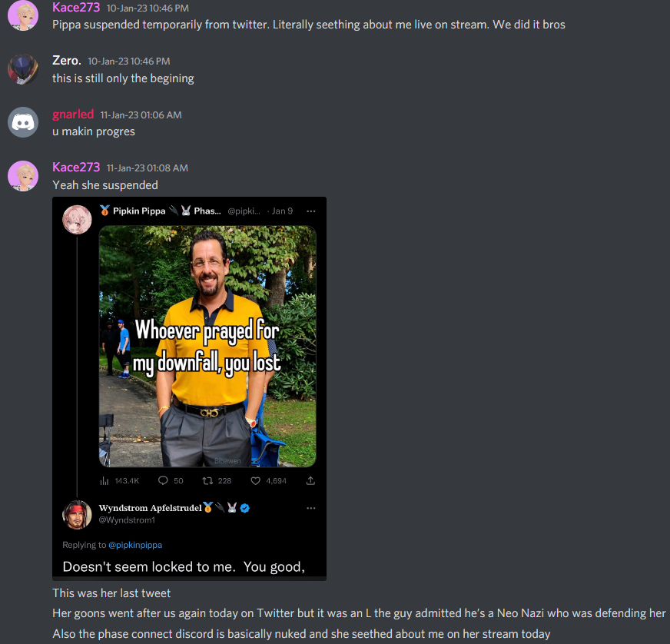
Task: Click the Wyndstrom Apfelstrudel display name
Action: [x=150, y=508]
